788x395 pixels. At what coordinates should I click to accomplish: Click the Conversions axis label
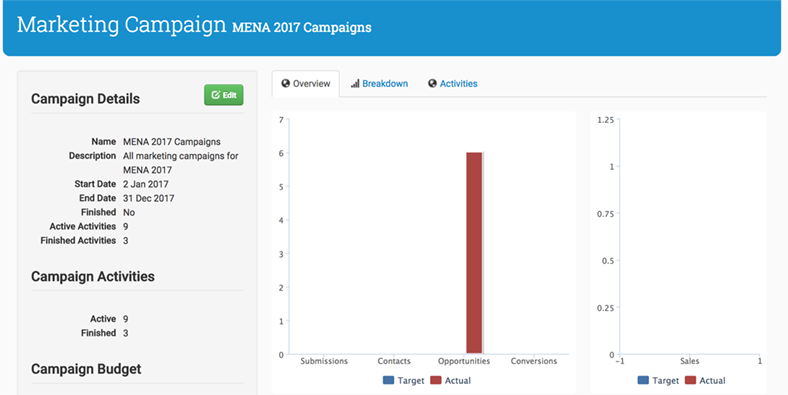[534, 361]
